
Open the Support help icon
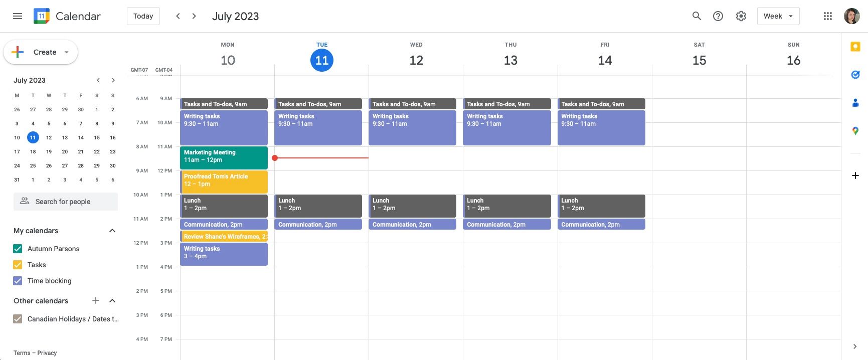pos(718,16)
